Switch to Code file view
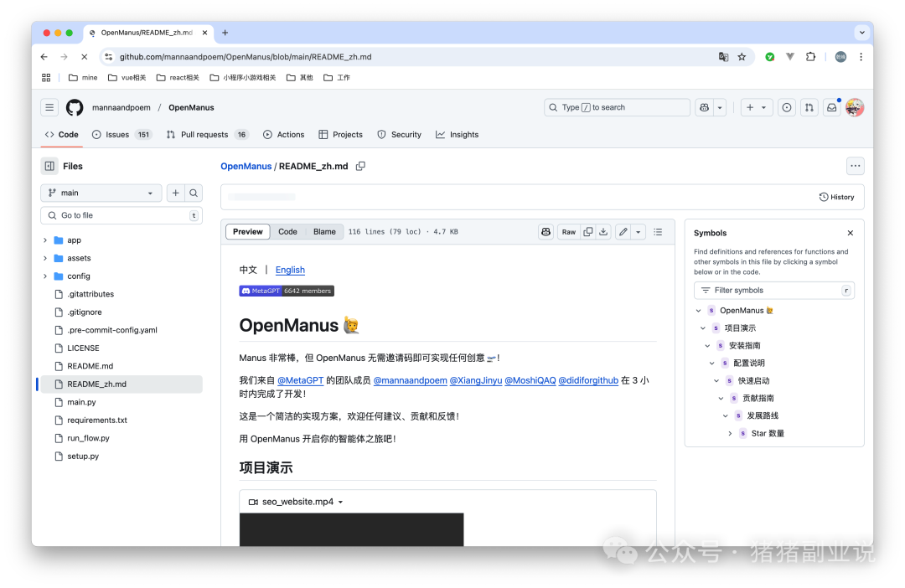905x588 pixels. pyautogui.click(x=287, y=232)
